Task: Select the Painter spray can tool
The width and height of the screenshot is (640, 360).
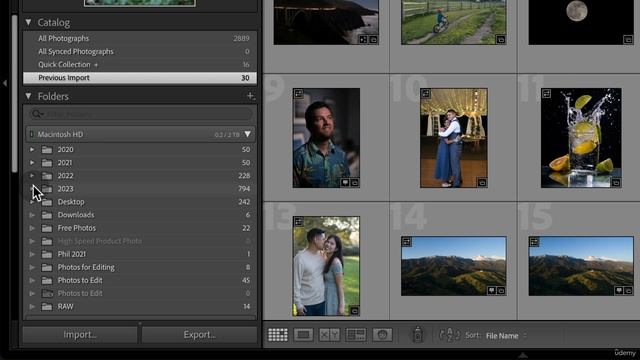Action: pos(418,334)
